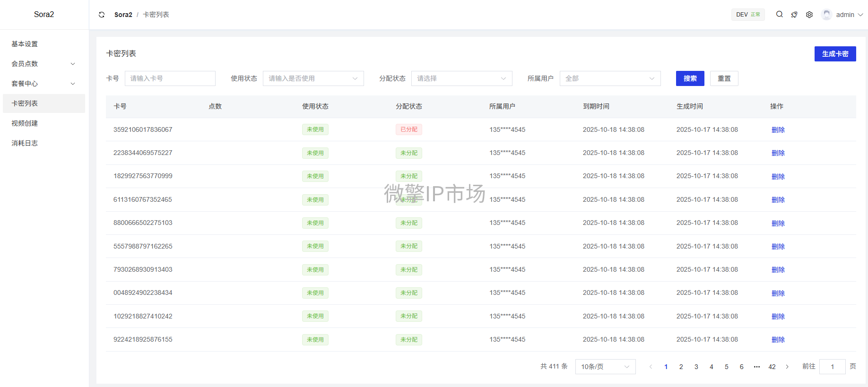Focus the 卡号 input field
The width and height of the screenshot is (868, 387).
pos(170,78)
